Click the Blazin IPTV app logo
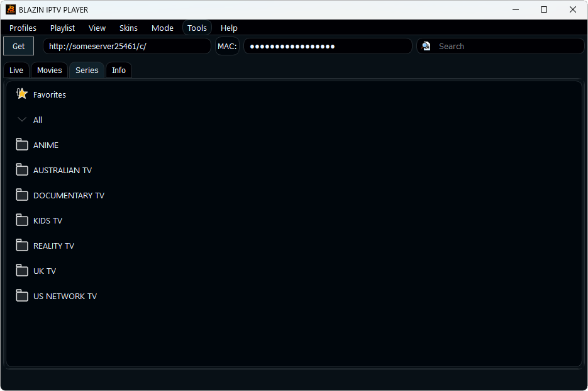This screenshot has height=391, width=588. [11, 9]
